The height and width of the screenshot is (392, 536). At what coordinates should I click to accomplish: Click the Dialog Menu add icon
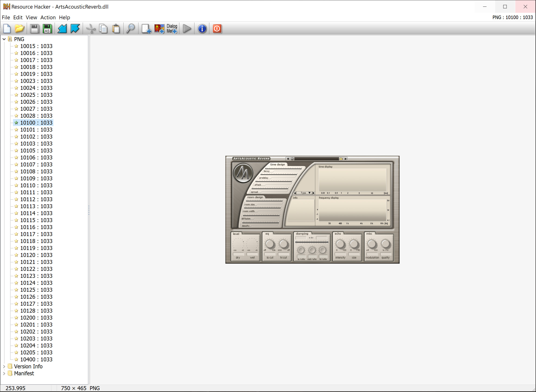point(172,29)
